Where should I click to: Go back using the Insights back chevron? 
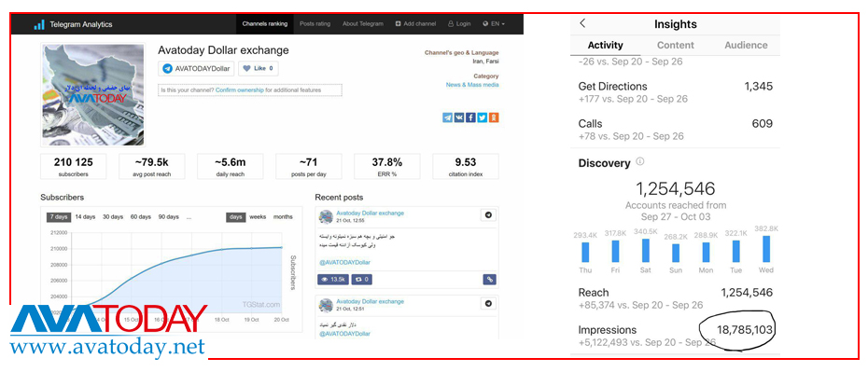click(582, 23)
